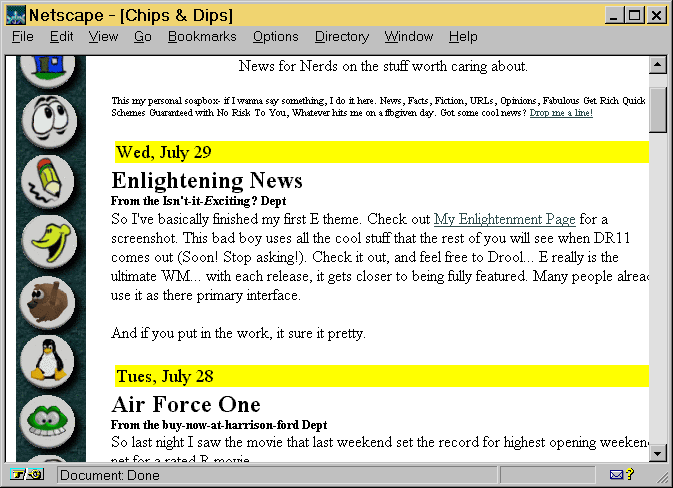
Task: Open the Edit menu
Action: pos(61,37)
